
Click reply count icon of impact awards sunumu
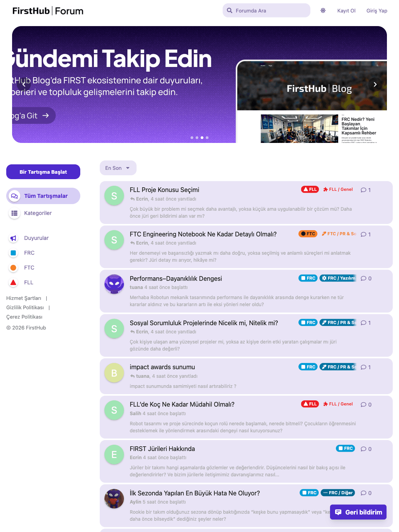click(x=364, y=367)
